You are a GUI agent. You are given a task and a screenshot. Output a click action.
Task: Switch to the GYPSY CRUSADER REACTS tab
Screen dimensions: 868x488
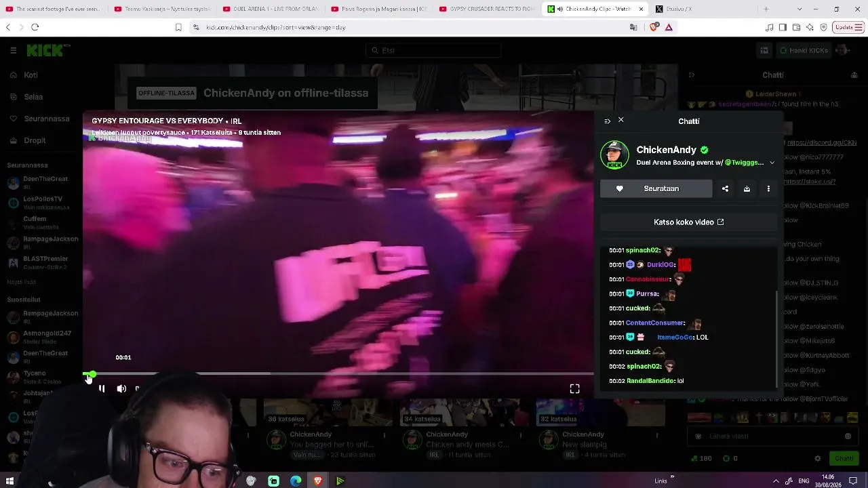pyautogui.click(x=487, y=9)
